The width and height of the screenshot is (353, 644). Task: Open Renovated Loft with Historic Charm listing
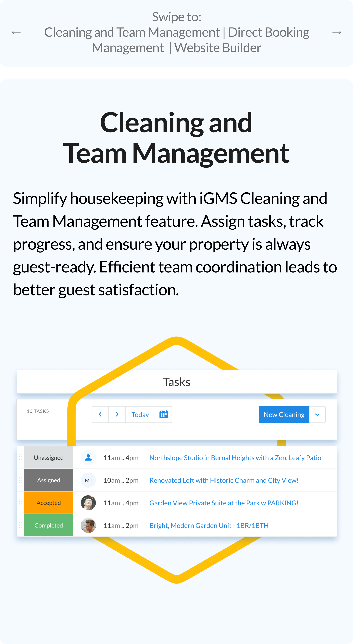pos(224,480)
